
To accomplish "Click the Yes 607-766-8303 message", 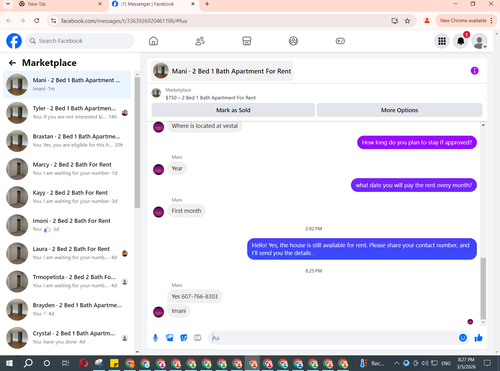I will [195, 296].
